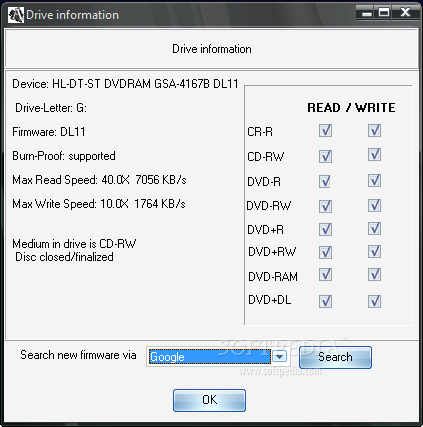This screenshot has height=427, width=423.
Task: Click the DVD-RW format label
Action: (x=269, y=206)
